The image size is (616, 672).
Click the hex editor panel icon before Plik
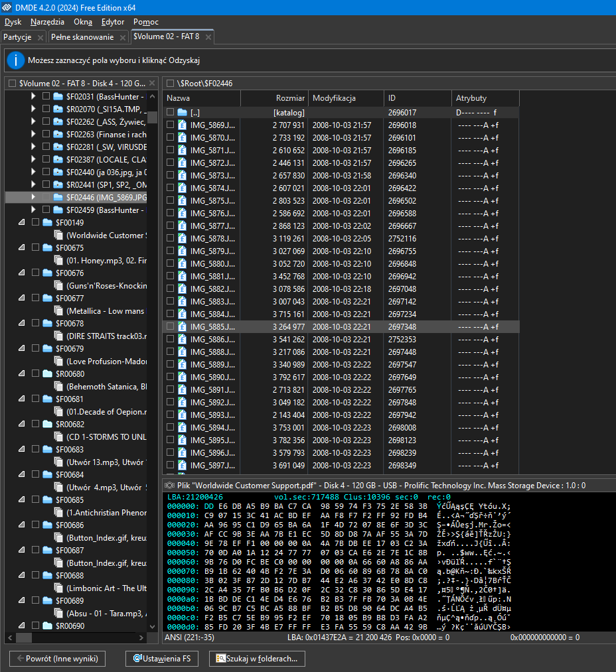click(169, 485)
